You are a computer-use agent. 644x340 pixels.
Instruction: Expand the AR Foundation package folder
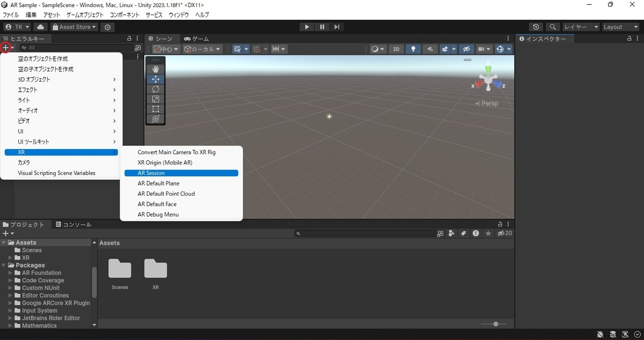pyautogui.click(x=10, y=273)
